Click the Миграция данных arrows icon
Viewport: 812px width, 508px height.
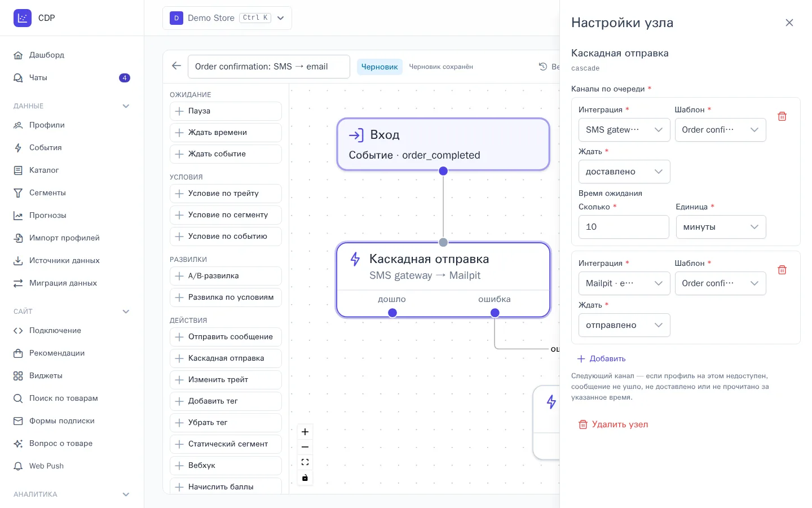(x=18, y=283)
